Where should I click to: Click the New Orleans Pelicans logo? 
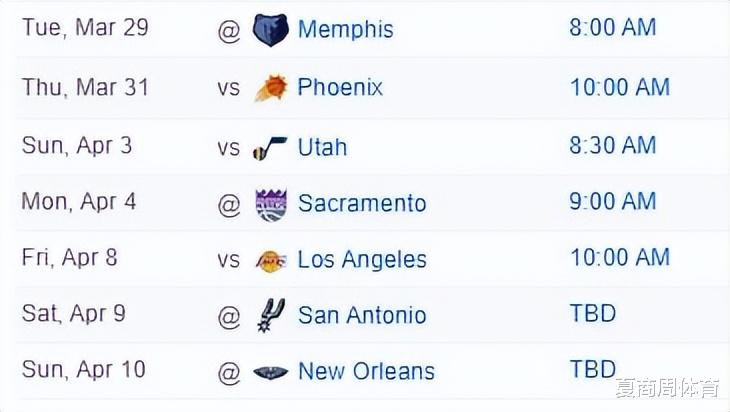tap(270, 371)
